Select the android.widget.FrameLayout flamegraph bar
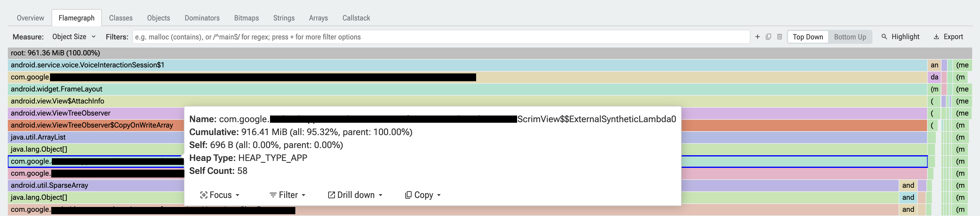 point(467,89)
